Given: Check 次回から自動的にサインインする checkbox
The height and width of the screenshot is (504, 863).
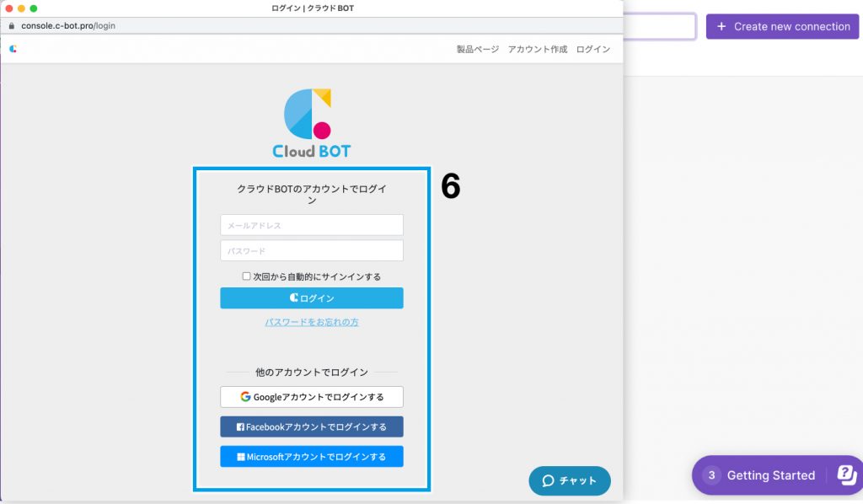Looking at the screenshot, I should (247, 276).
